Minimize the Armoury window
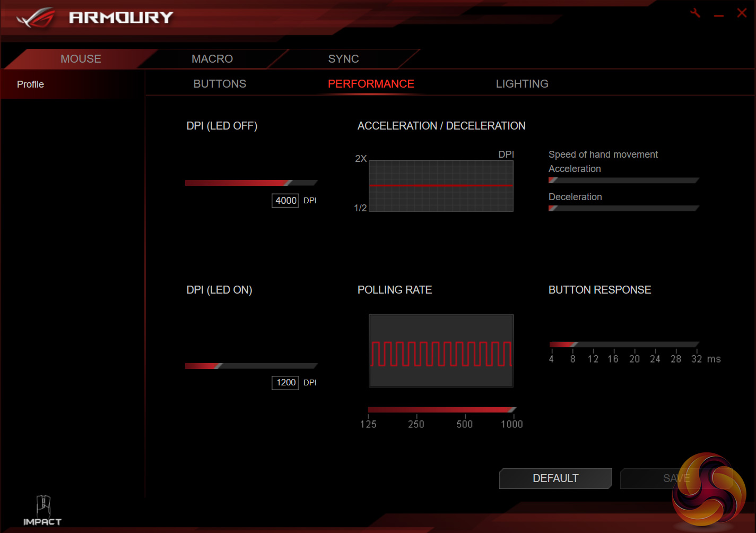Screen dimensions: 756x533 [719, 15]
